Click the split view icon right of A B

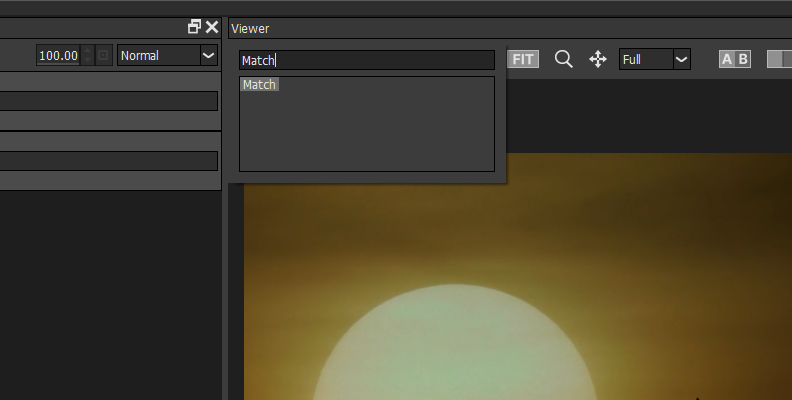click(x=779, y=59)
